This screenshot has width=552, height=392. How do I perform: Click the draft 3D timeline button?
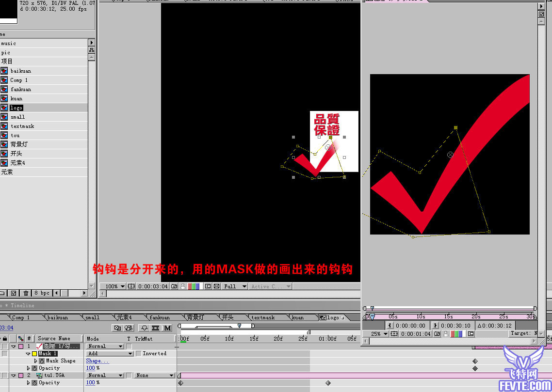coord(129,328)
